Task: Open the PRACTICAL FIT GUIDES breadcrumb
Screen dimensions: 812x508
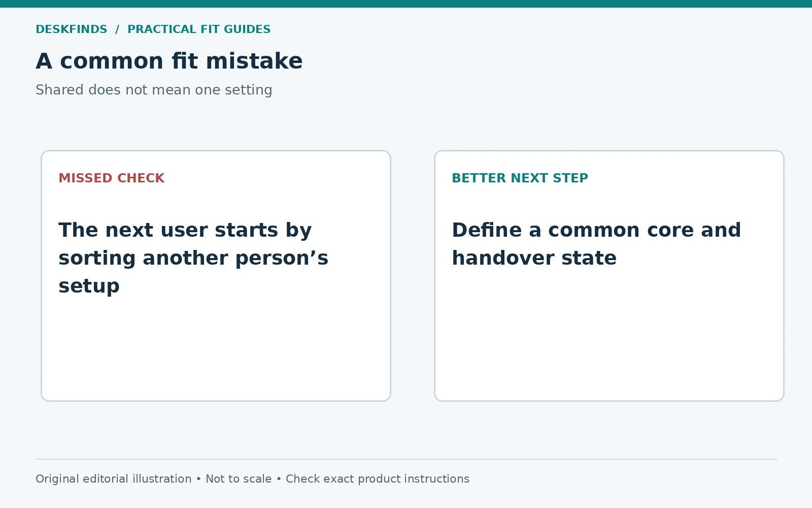Action: point(199,29)
